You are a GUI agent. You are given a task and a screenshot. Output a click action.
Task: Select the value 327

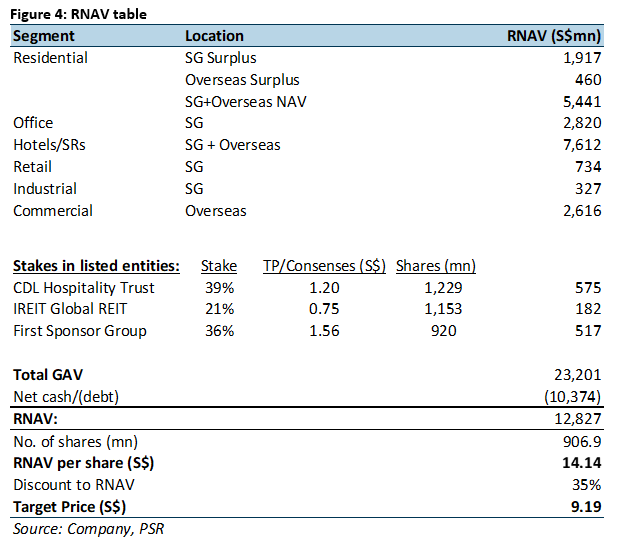588,189
